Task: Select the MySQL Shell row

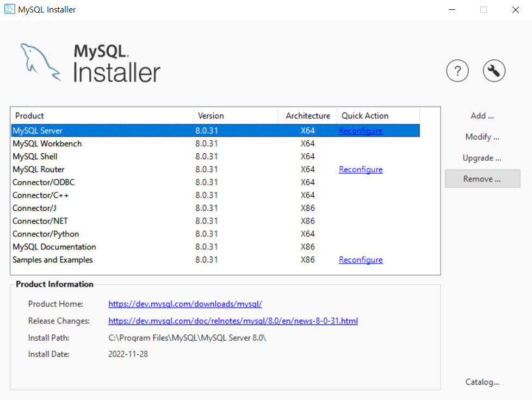Action: pos(216,157)
